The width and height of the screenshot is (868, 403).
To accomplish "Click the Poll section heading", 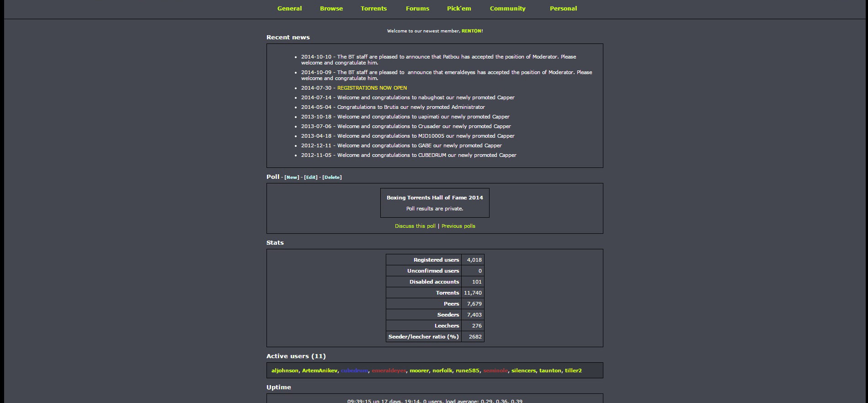I will pos(273,177).
